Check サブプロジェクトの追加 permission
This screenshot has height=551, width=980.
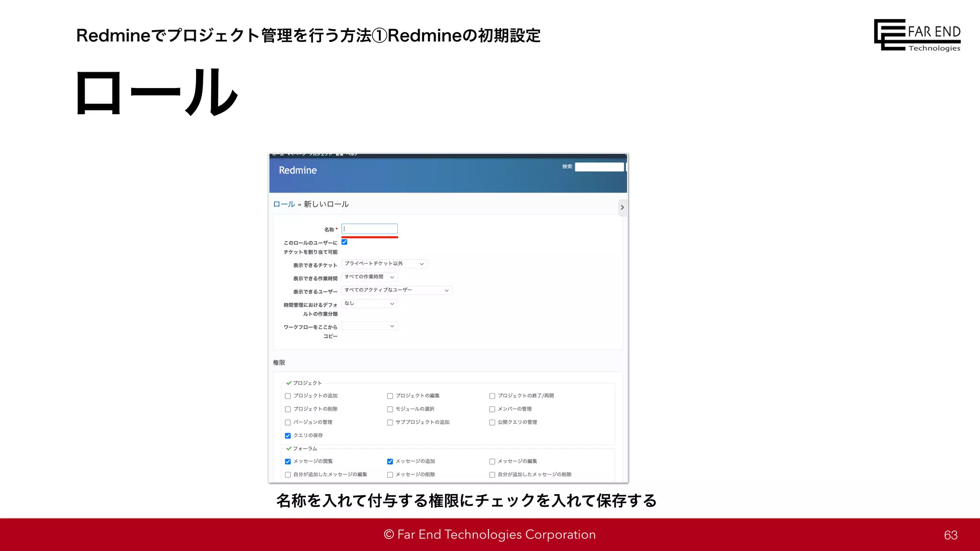[x=390, y=423]
